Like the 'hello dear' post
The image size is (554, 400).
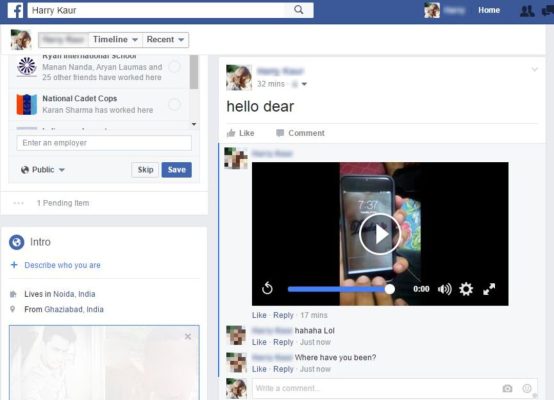[240, 133]
